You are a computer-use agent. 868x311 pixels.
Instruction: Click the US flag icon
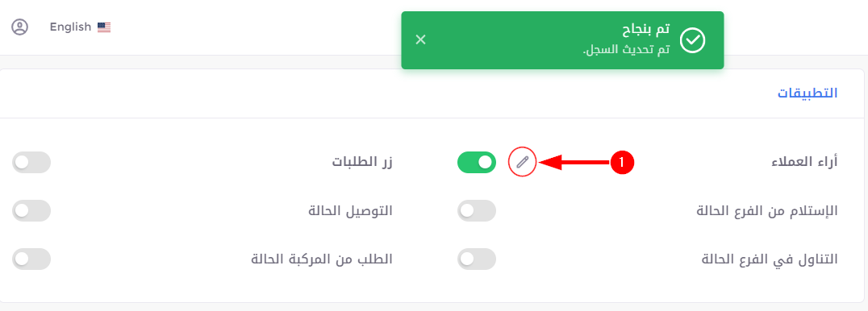coord(104,27)
